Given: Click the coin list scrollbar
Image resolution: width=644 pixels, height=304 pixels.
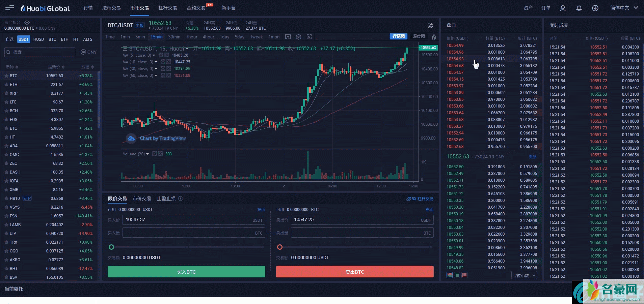Looking at the screenshot, I should 99,100.
